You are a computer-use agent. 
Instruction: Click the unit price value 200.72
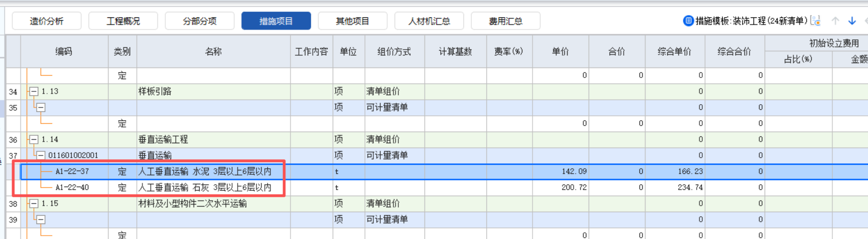click(574, 188)
